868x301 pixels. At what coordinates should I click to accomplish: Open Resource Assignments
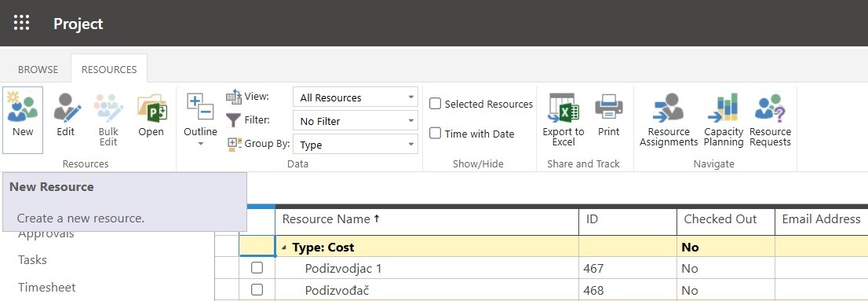[x=668, y=108]
